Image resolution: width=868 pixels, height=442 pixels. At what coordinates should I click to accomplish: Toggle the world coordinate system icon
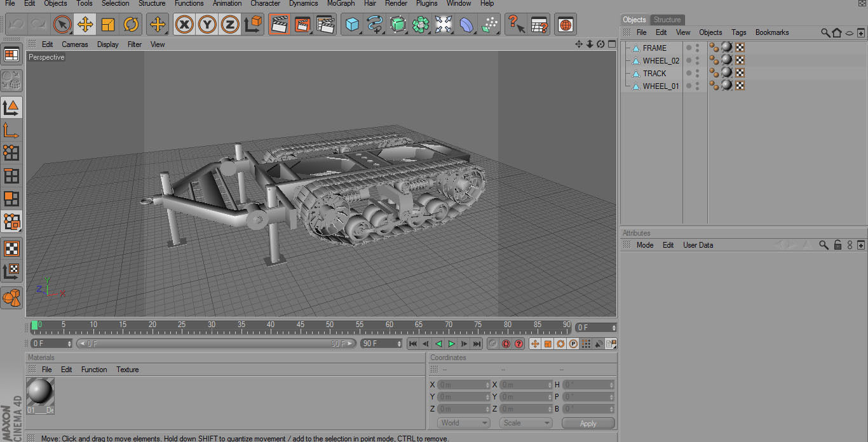coord(253,25)
